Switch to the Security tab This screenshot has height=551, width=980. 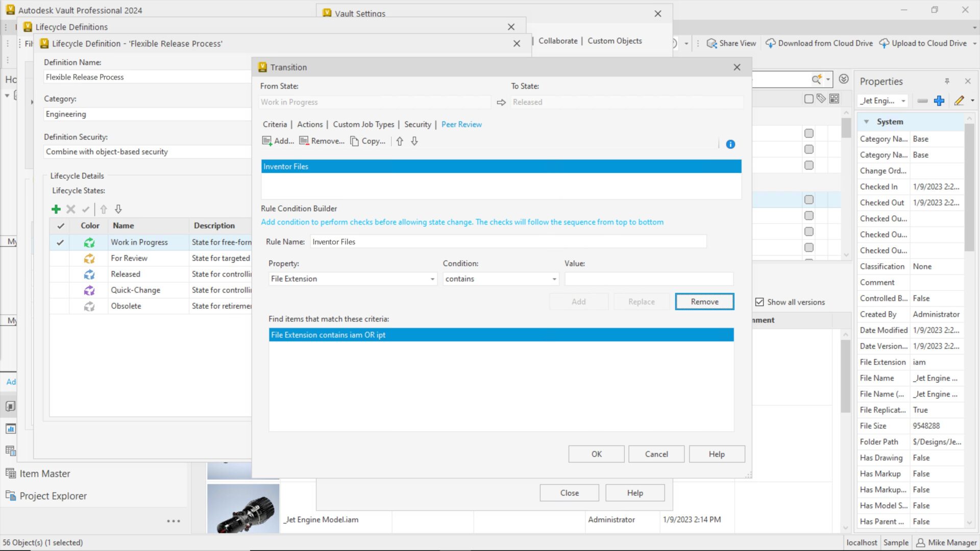[418, 124]
